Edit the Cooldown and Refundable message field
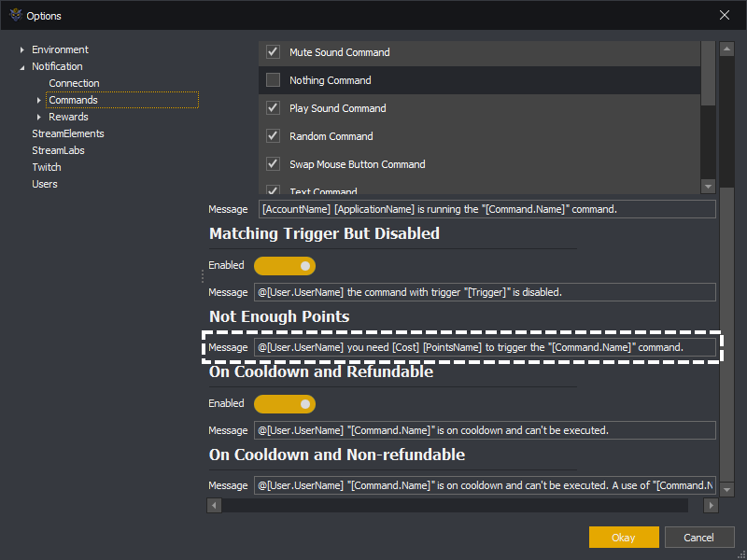The width and height of the screenshot is (747, 560). (485, 430)
